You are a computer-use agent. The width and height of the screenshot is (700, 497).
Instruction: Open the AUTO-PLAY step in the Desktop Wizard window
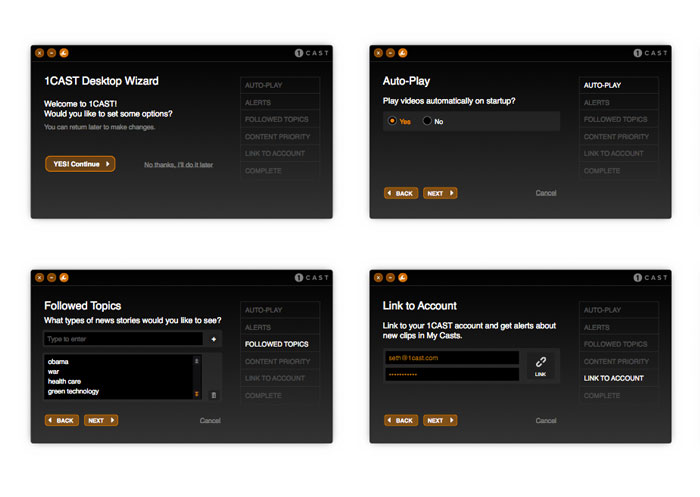click(x=280, y=85)
